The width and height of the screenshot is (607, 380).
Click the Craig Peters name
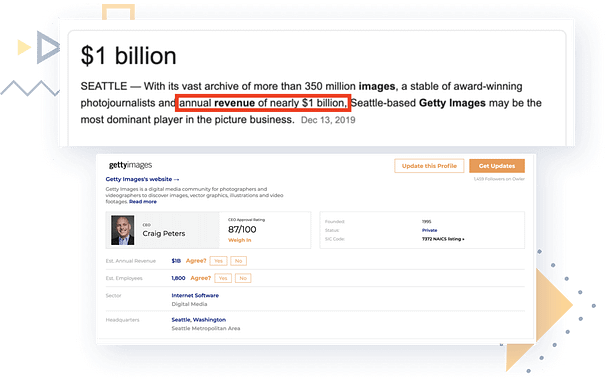164,233
